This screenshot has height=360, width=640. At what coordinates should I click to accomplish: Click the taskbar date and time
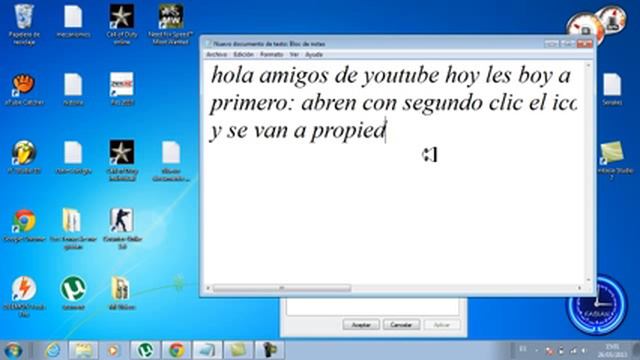pyautogui.click(x=611, y=350)
